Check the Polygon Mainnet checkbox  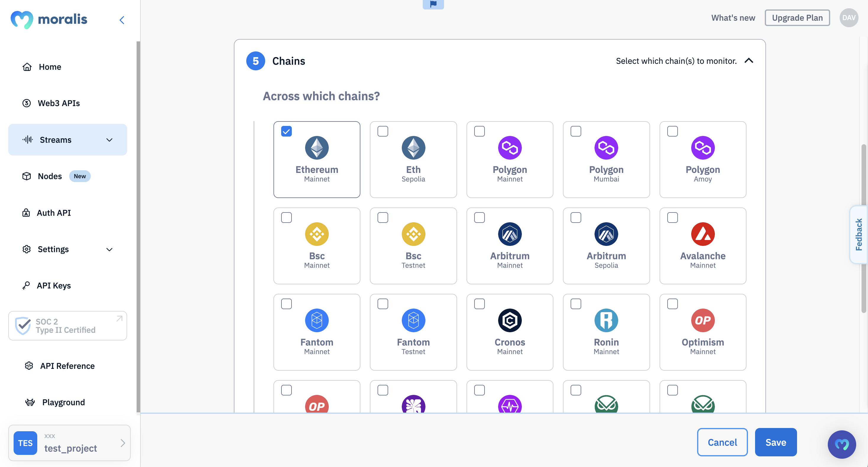[479, 131]
